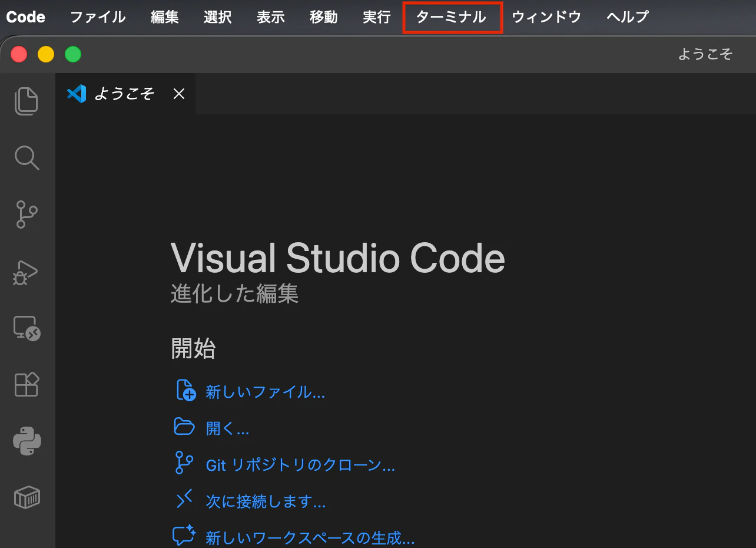Select the ようこそ editor tab
The width and height of the screenshot is (756, 548).
point(125,94)
